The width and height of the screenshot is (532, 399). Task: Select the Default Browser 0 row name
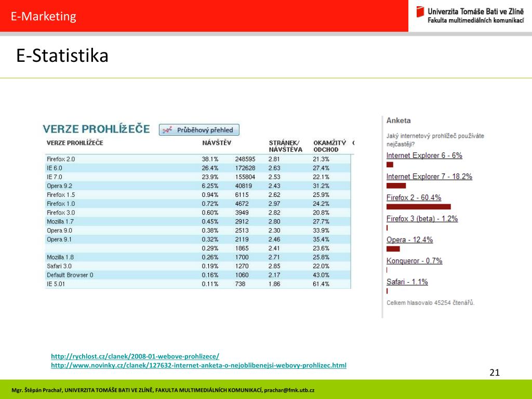click(x=70, y=275)
